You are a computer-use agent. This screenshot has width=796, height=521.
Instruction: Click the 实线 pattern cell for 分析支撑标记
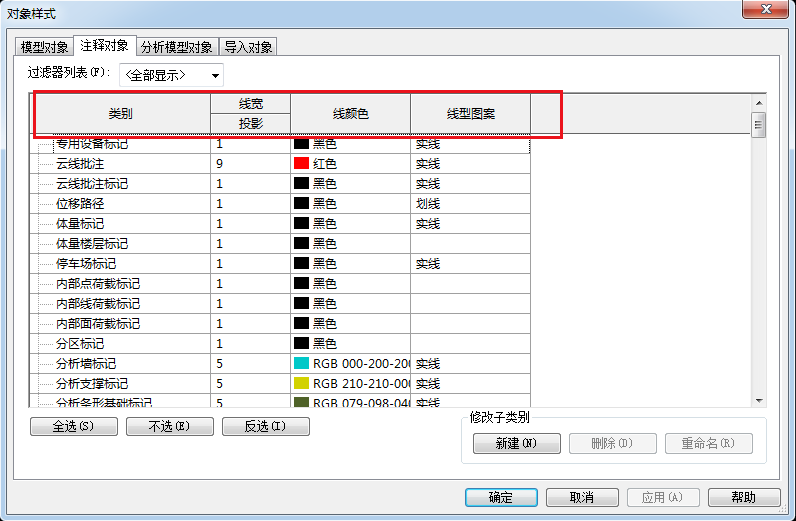(471, 383)
